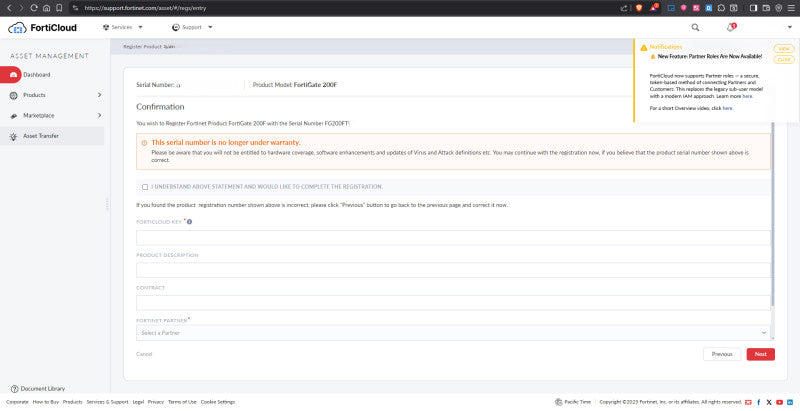
Task: Open Marketplace in the sidebar
Action: (x=39, y=116)
